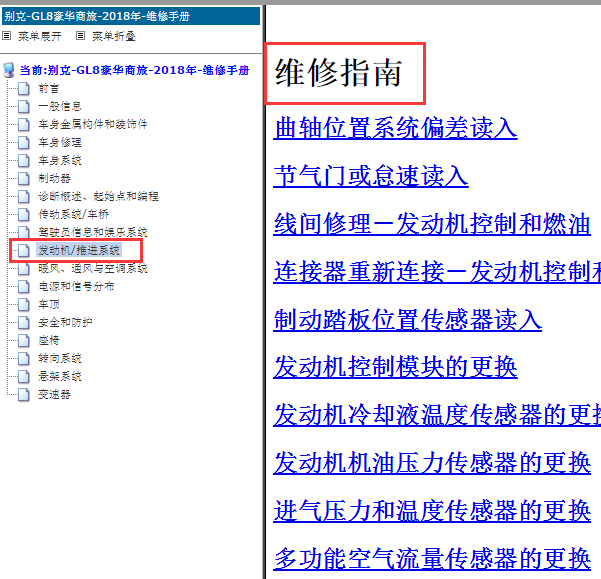The height and width of the screenshot is (579, 601).
Task: Open 暖风、通风与空调系统 section
Action: 93,269
